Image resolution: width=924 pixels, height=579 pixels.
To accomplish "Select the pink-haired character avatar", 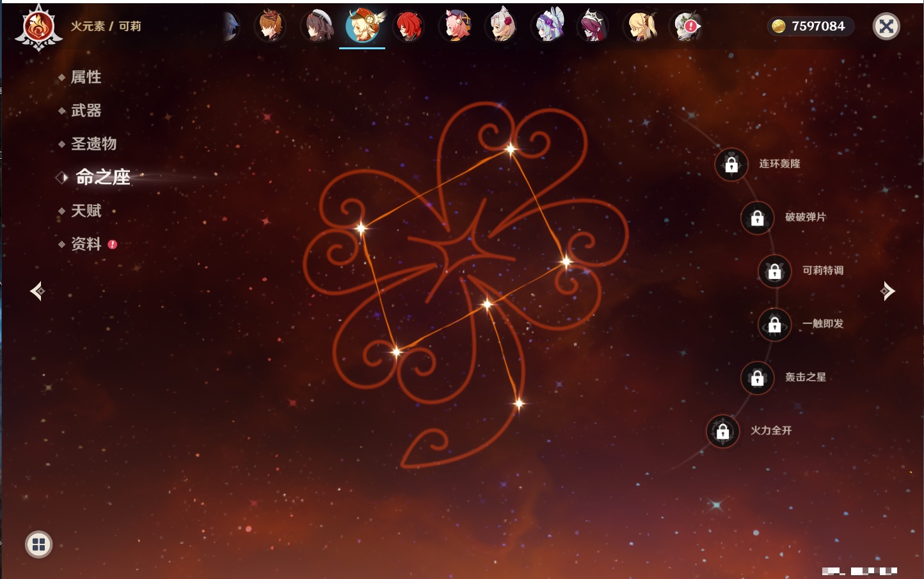I will click(x=456, y=26).
